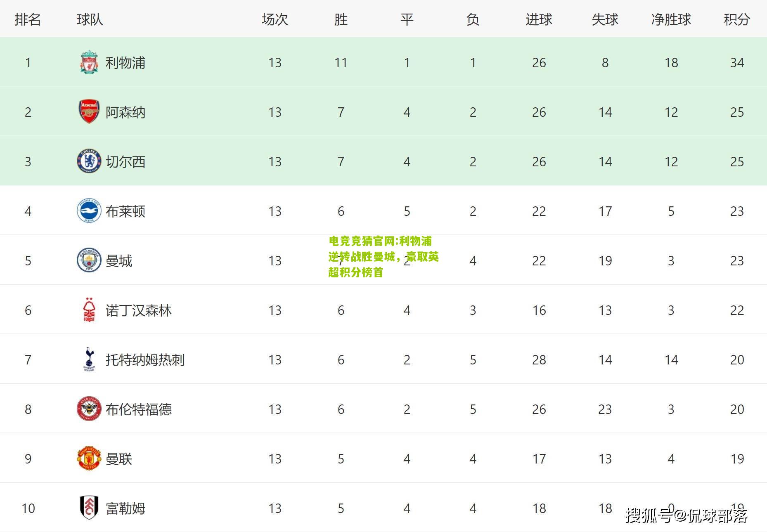Click the Arsenal club crest icon
This screenshot has width=767, height=532.
(x=89, y=111)
